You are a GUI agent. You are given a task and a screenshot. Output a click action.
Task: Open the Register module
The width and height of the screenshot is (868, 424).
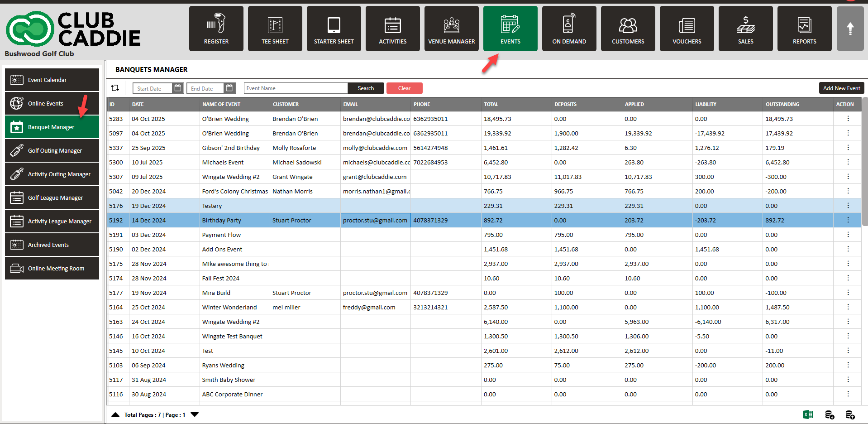[216, 29]
